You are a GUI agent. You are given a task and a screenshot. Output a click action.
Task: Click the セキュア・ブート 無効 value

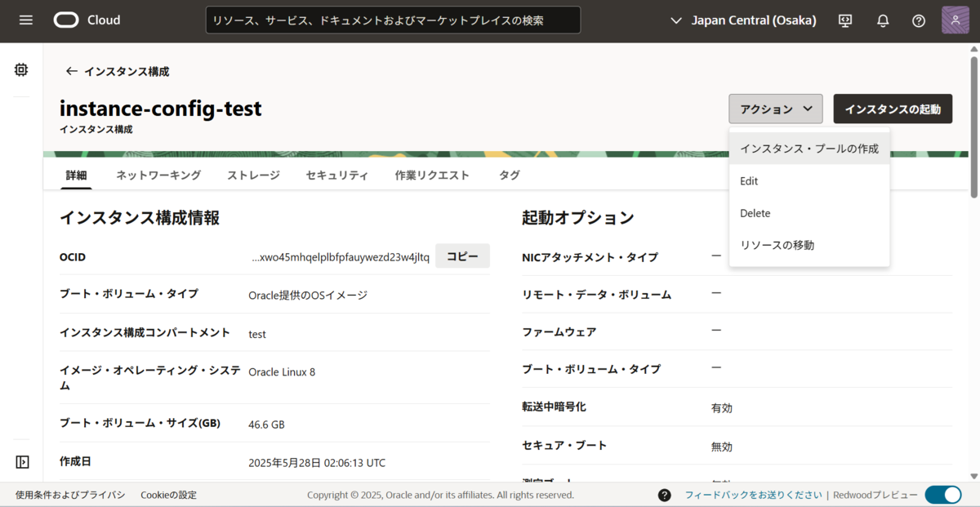(x=722, y=447)
